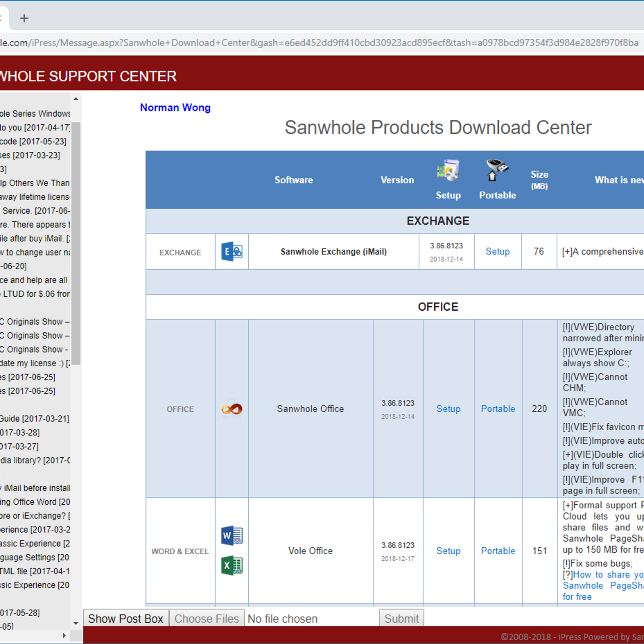Screen dimensions: 644x644
Task: Click size value 76 in Exchange row
Action: 539,252
